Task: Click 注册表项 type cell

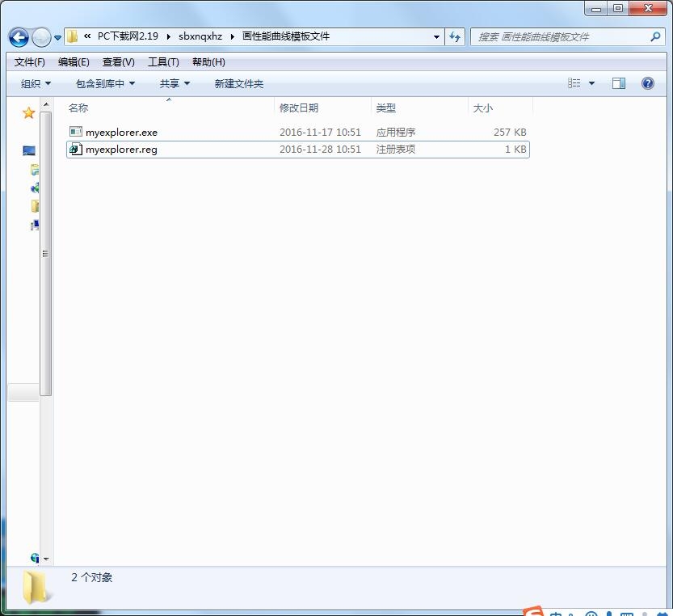Action: pyautogui.click(x=396, y=150)
